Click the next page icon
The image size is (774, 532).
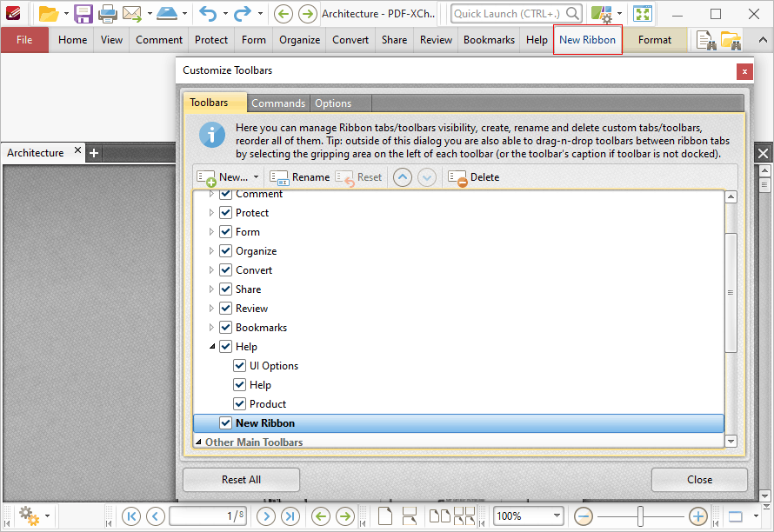pos(266,516)
